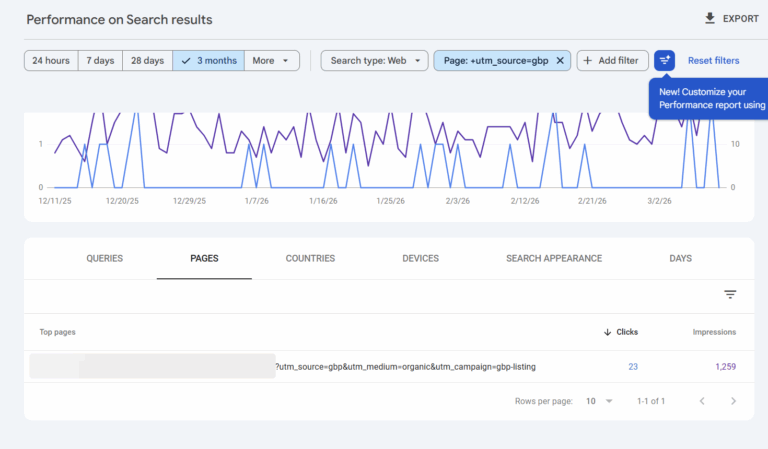768x449 pixels.
Task: Select the 28 days date range
Action: (x=147, y=61)
